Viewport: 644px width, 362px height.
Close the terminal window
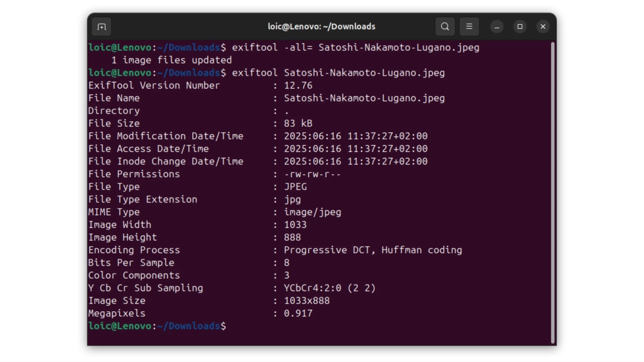[x=543, y=27]
